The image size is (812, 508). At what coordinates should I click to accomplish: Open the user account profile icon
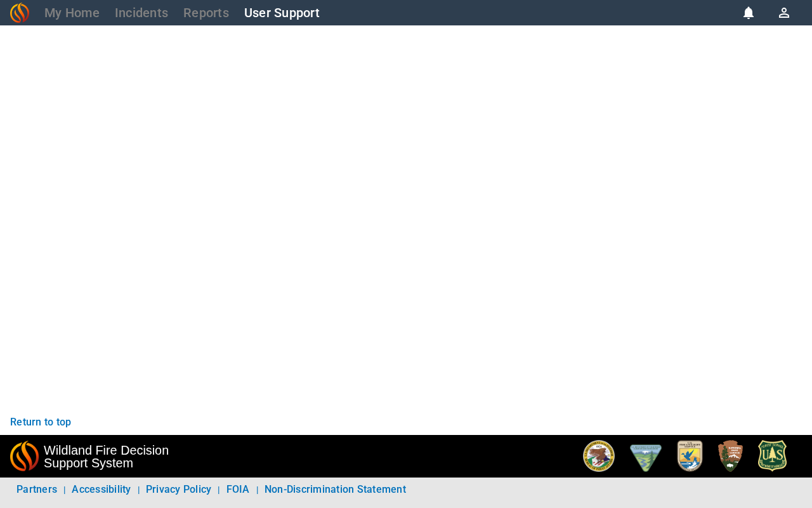[784, 13]
